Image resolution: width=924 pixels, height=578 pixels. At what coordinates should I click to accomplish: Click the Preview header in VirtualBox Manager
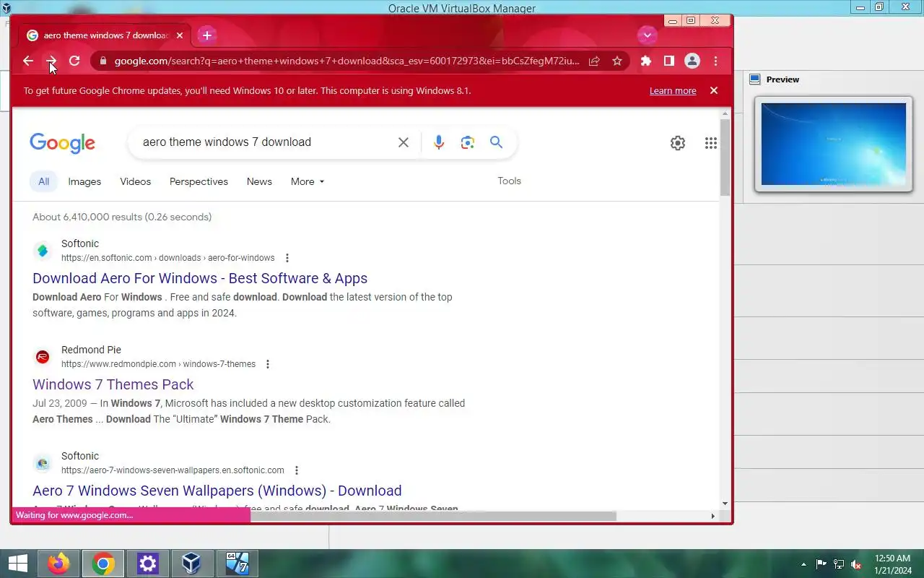783,79
